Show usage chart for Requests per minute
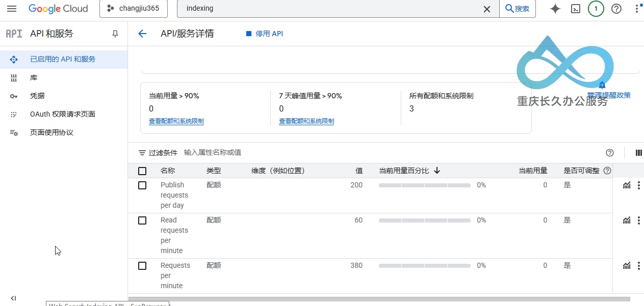The image size is (644, 306). [x=627, y=266]
